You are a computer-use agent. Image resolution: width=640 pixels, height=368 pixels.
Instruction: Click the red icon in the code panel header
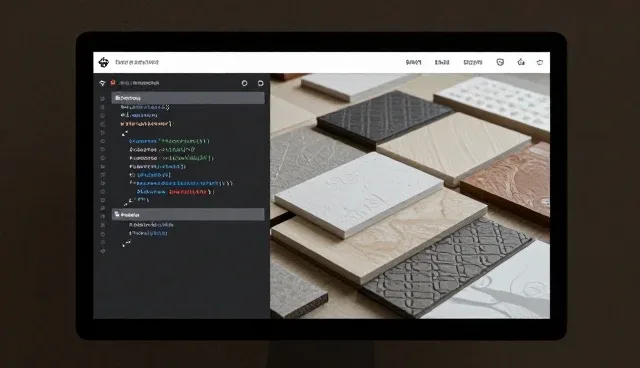113,82
